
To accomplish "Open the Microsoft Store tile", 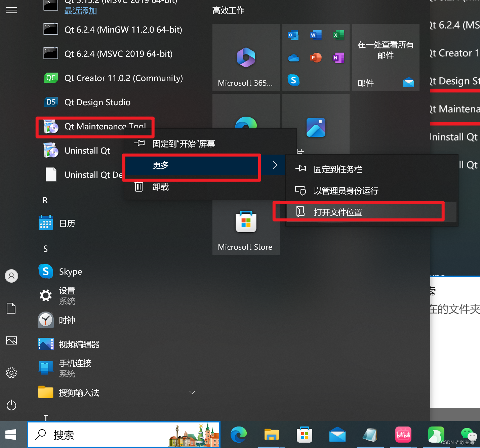I will [246, 227].
